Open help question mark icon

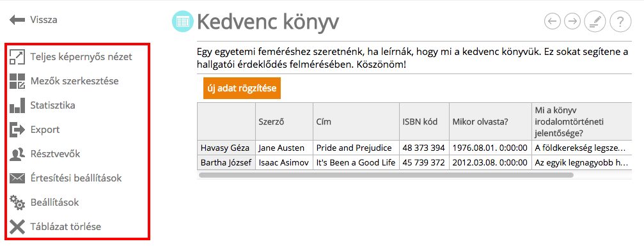click(620, 22)
